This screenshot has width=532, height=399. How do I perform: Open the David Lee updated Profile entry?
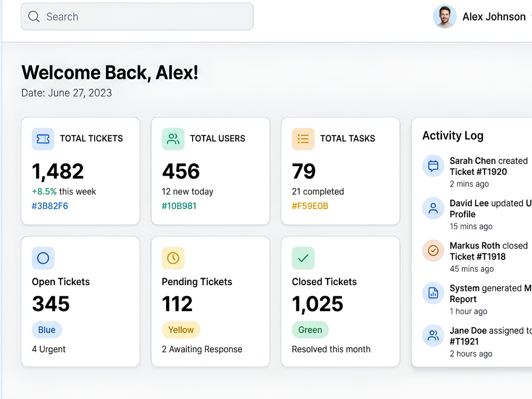[x=477, y=214]
